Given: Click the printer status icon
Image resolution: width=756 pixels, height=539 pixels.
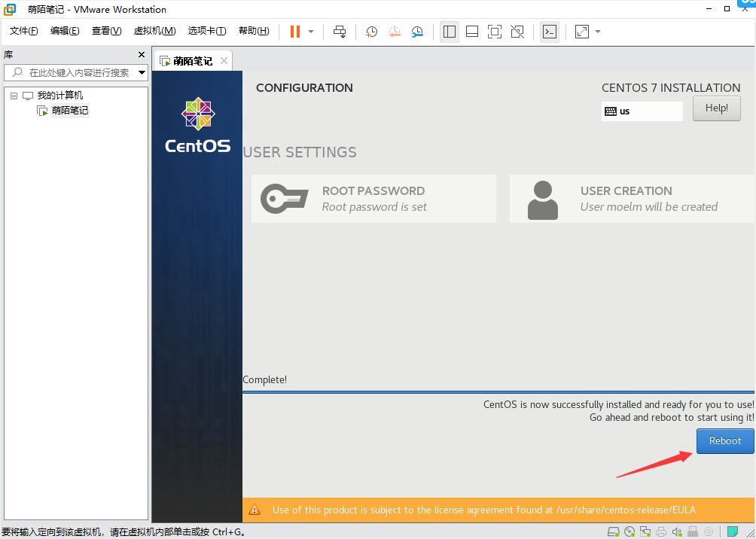Looking at the screenshot, I should [x=661, y=532].
